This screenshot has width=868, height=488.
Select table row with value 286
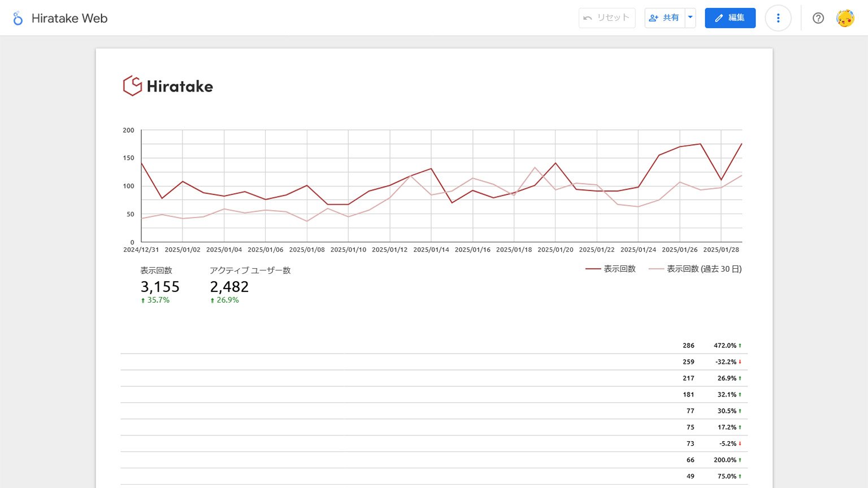click(434, 346)
